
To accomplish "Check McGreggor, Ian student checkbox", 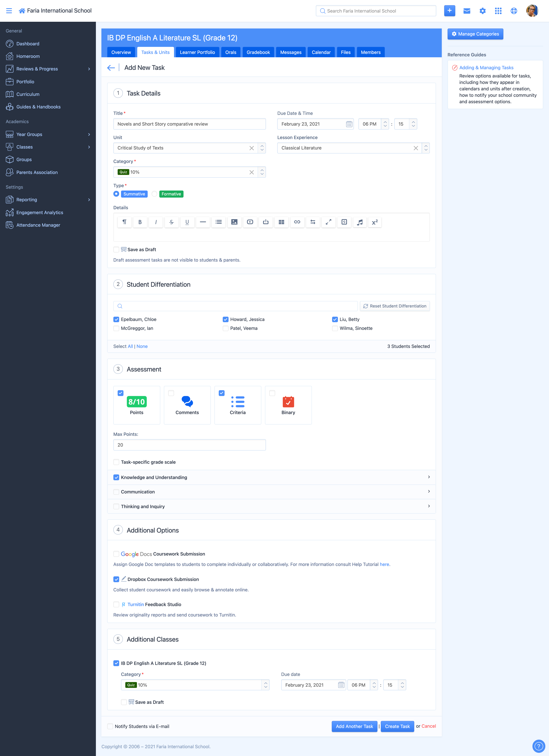I will tap(116, 328).
